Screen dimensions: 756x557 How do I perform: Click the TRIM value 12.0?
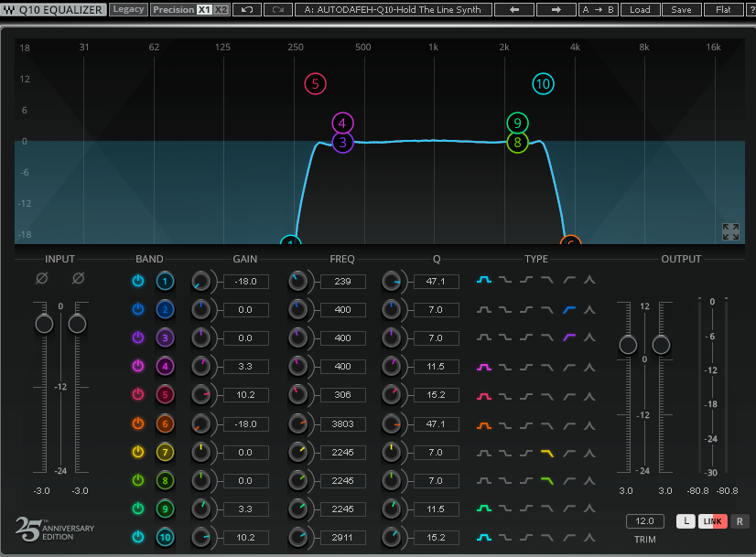pyautogui.click(x=644, y=520)
